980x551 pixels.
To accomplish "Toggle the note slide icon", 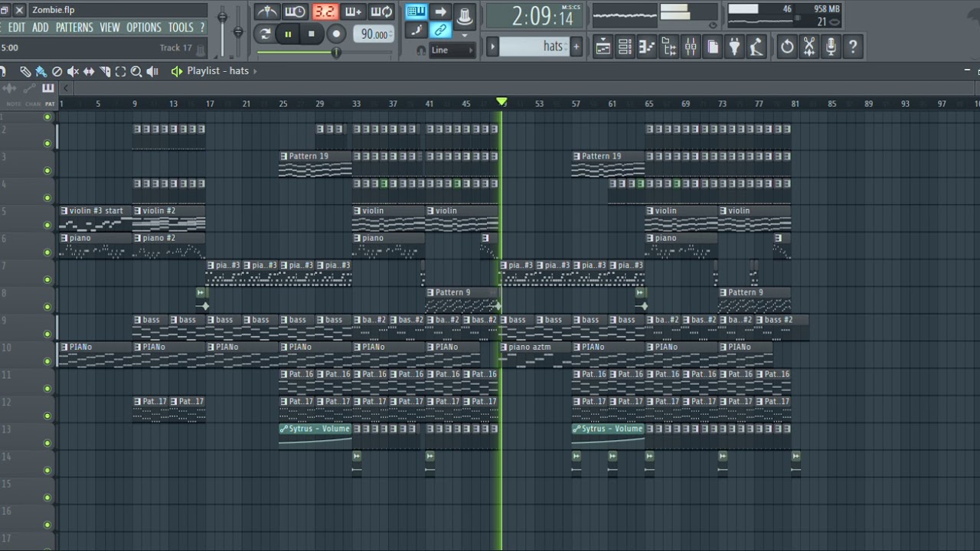I will [x=416, y=31].
